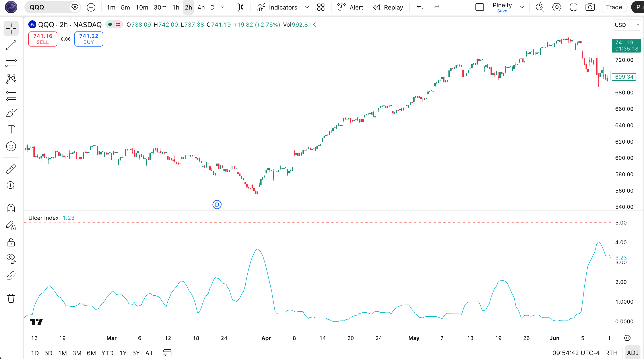The image size is (644, 359).
Task: Switch to the D daily timeframe
Action: click(212, 7)
